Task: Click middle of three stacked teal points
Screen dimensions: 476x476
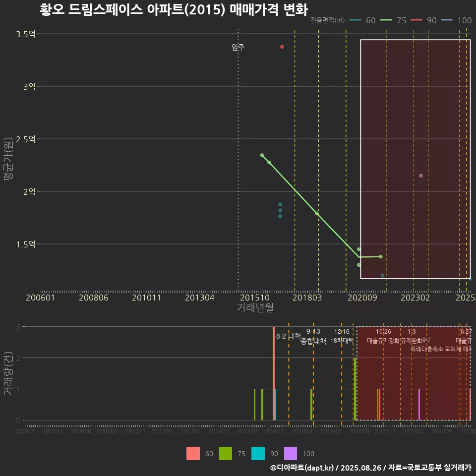Action: pos(280,210)
